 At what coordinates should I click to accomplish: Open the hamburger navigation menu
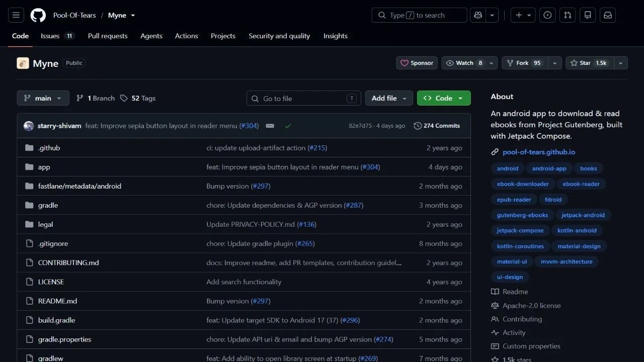coord(16,15)
